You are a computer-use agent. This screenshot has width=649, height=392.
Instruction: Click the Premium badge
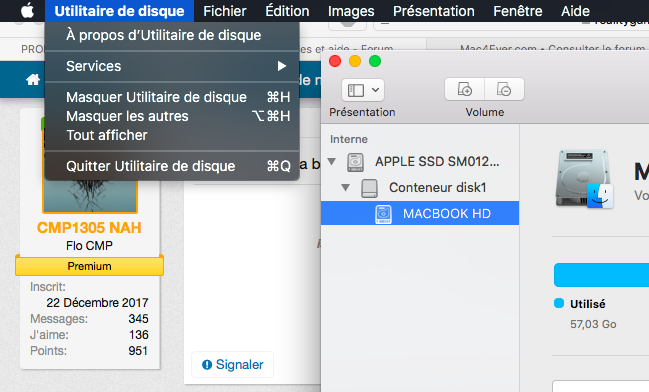89,266
